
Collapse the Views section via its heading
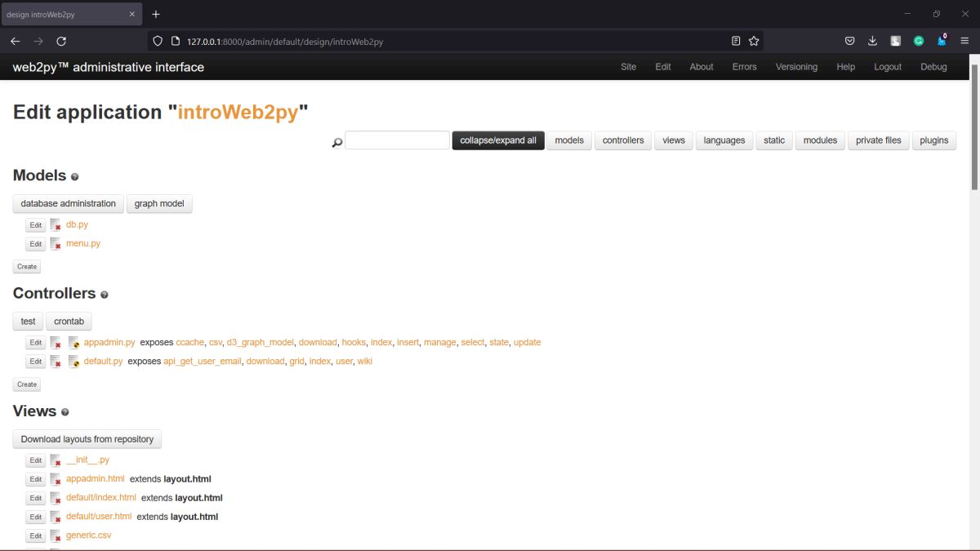pos(34,411)
